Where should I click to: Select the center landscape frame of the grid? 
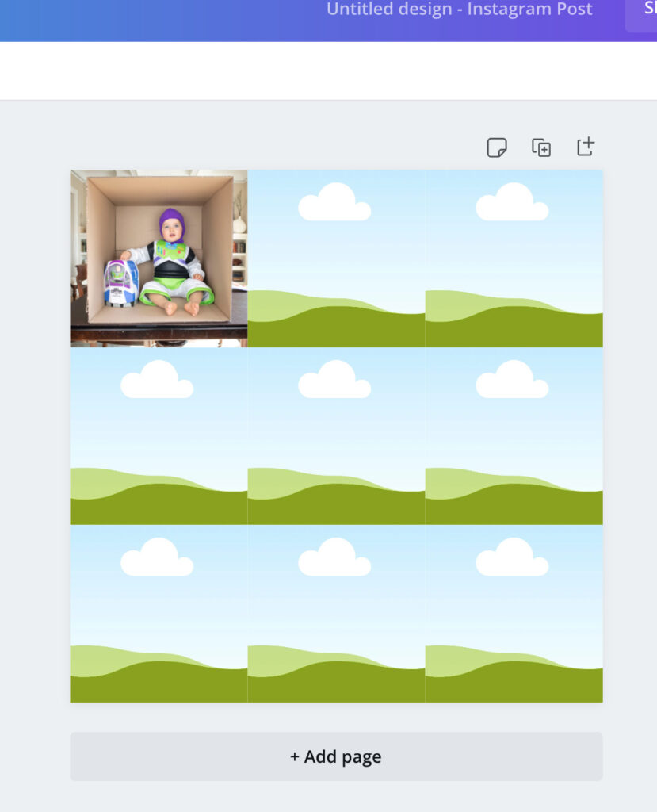(x=337, y=436)
